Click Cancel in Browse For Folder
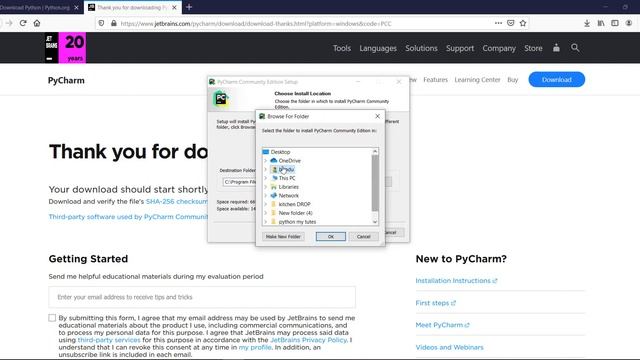Image resolution: width=640 pixels, height=360 pixels. point(363,236)
